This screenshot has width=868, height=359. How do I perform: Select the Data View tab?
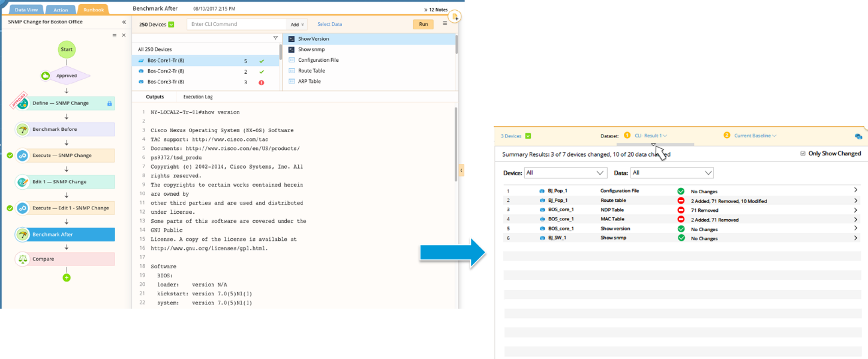[x=25, y=9]
